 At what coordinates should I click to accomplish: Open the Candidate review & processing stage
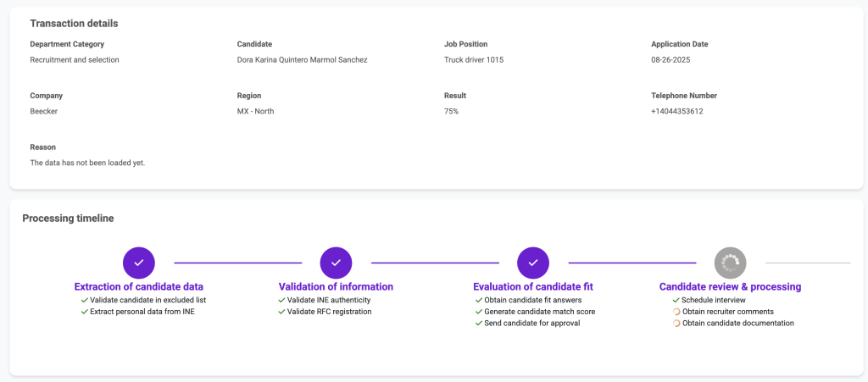coord(730,286)
